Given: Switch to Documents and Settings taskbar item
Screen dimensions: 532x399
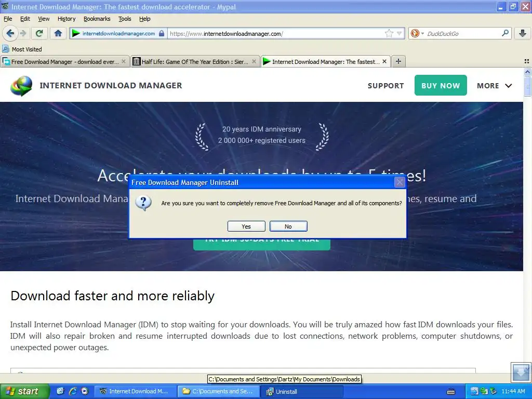Looking at the screenshot, I should 218,392.
